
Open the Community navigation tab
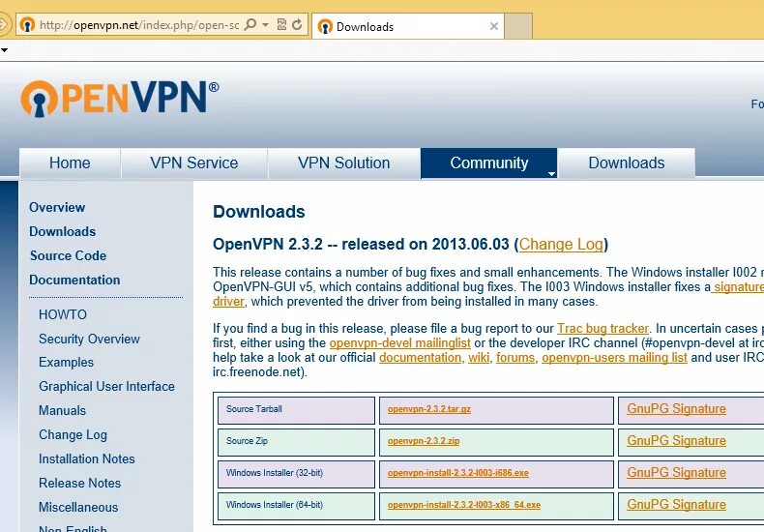coord(488,163)
